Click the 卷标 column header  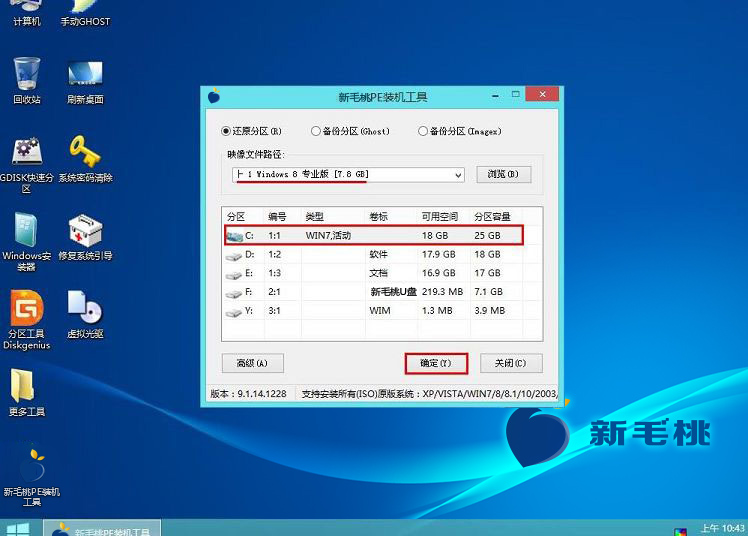pyautogui.click(x=379, y=217)
